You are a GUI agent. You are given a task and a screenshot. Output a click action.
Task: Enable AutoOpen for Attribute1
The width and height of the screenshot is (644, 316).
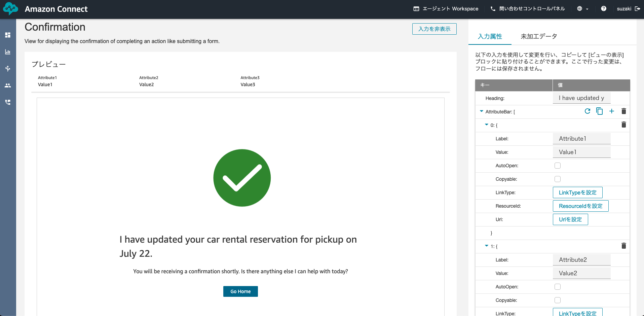pyautogui.click(x=558, y=166)
